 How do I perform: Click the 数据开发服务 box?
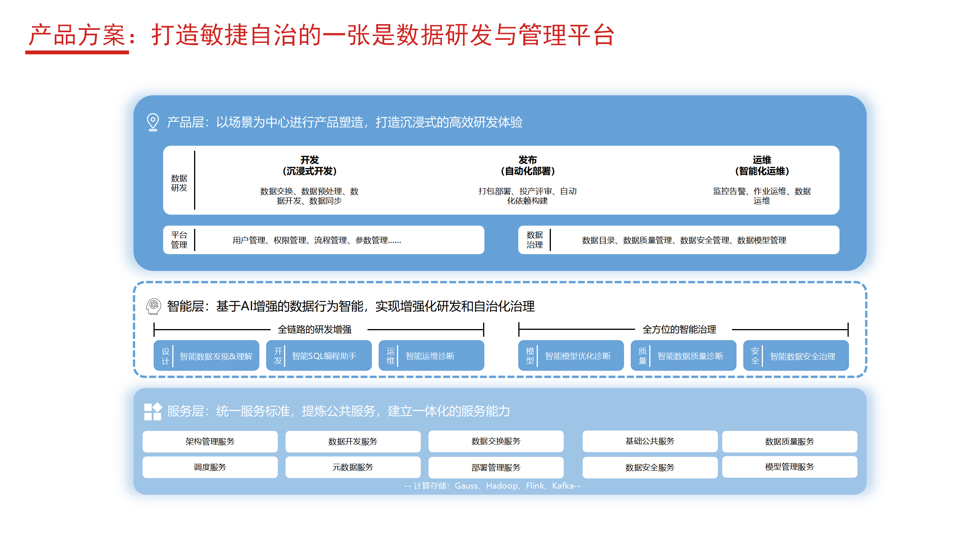[x=353, y=442]
